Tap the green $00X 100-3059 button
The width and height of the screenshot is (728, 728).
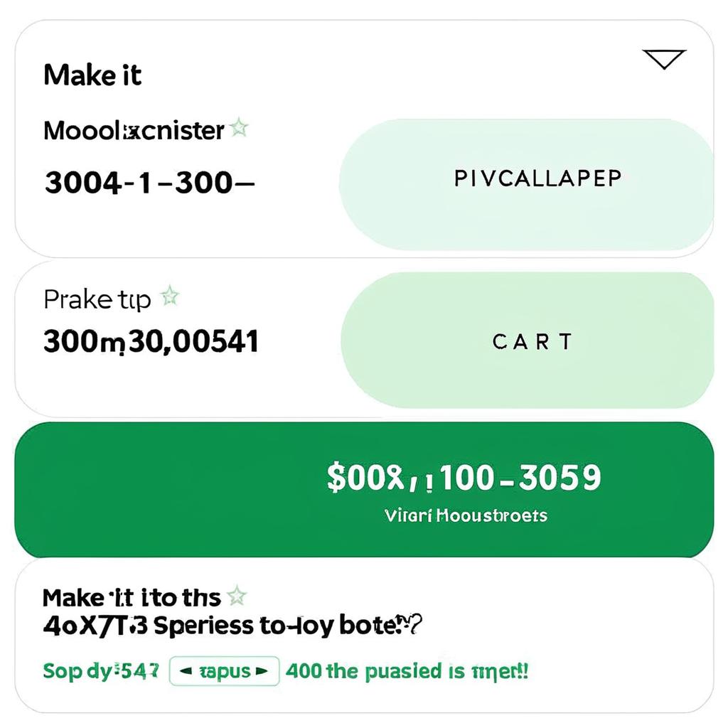click(364, 490)
